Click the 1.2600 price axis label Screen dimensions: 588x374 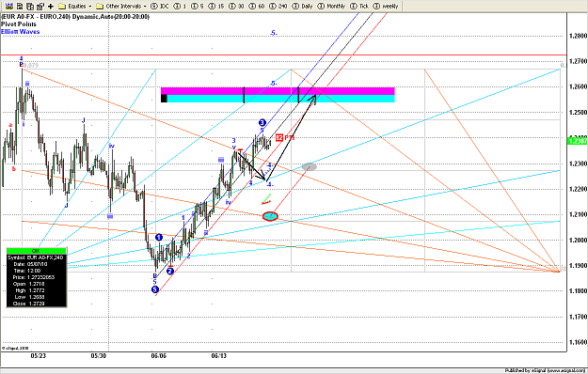tap(578, 86)
